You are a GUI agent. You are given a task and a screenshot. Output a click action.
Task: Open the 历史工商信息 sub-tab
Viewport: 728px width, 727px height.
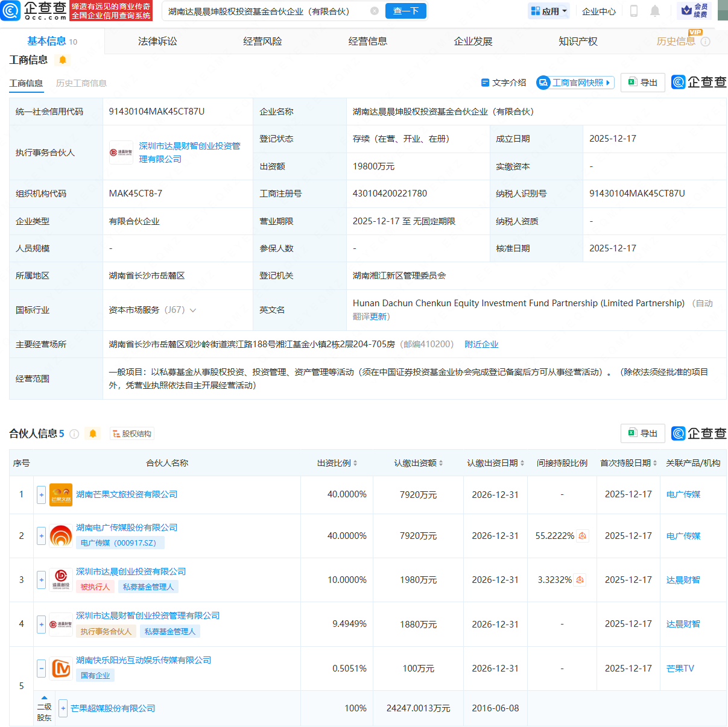81,83
